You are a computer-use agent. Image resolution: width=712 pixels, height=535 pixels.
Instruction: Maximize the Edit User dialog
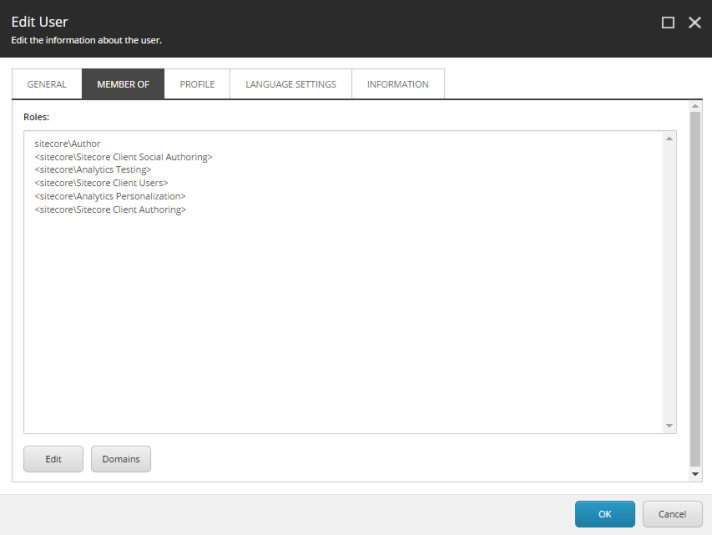pyautogui.click(x=668, y=22)
